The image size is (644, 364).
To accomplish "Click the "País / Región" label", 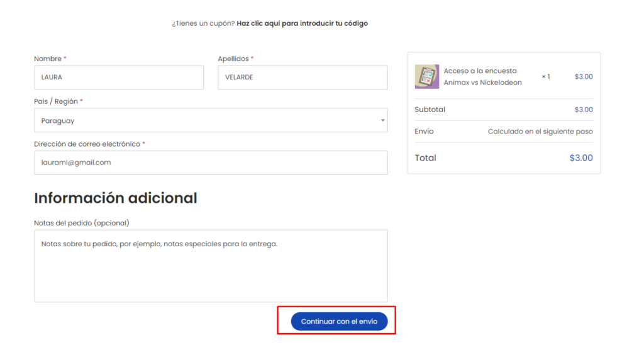I will 56,101.
